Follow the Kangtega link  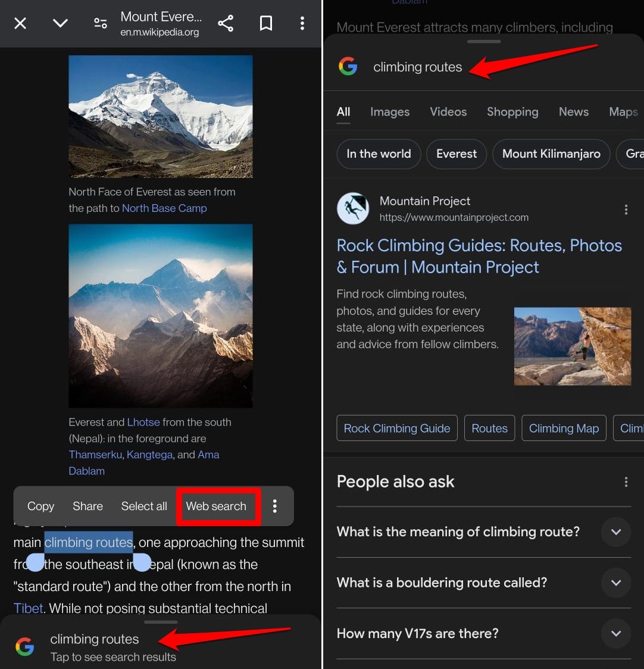coord(150,455)
